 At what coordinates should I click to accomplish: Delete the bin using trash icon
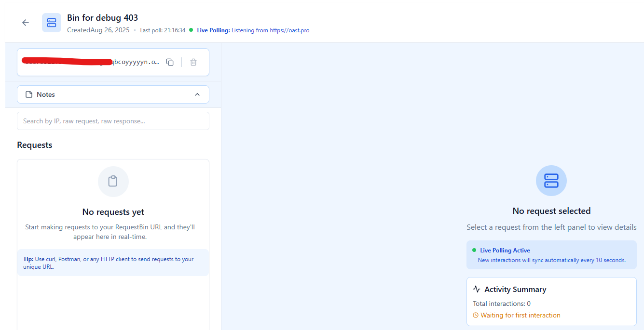193,62
